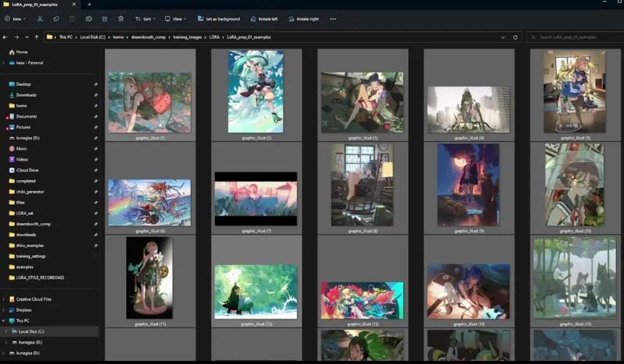This screenshot has width=624, height=364.
Task: Open the New item menu
Action: click(x=15, y=19)
